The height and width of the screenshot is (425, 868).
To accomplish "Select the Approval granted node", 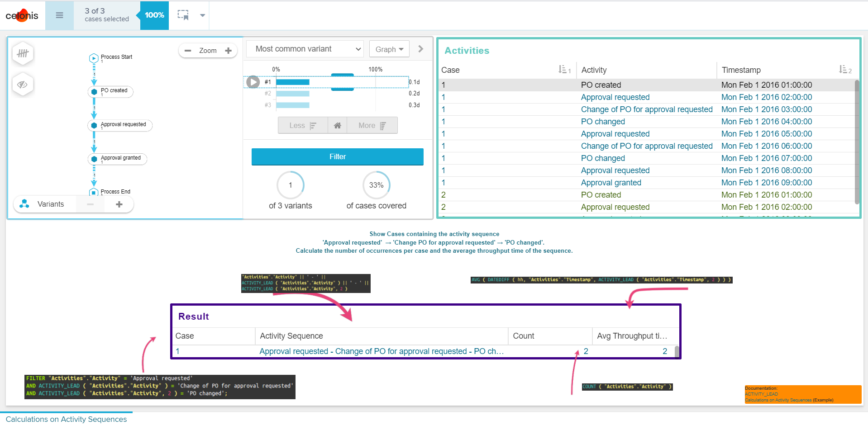I will coord(117,159).
